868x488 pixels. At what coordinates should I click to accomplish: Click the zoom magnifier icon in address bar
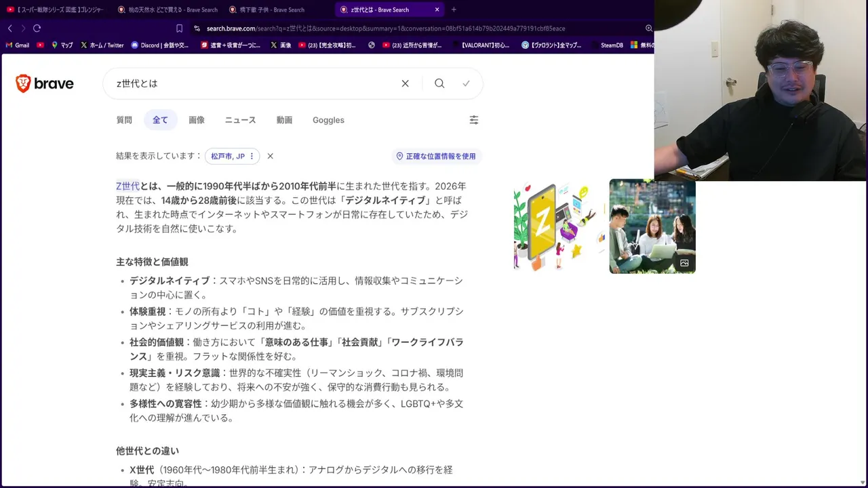(648, 28)
